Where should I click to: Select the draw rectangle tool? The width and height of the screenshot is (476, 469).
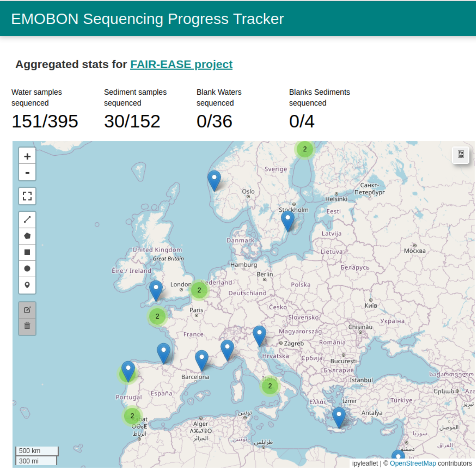[x=27, y=252]
